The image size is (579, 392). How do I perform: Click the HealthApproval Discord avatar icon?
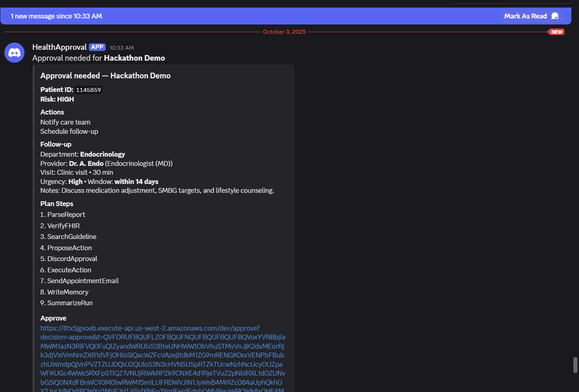tap(14, 53)
